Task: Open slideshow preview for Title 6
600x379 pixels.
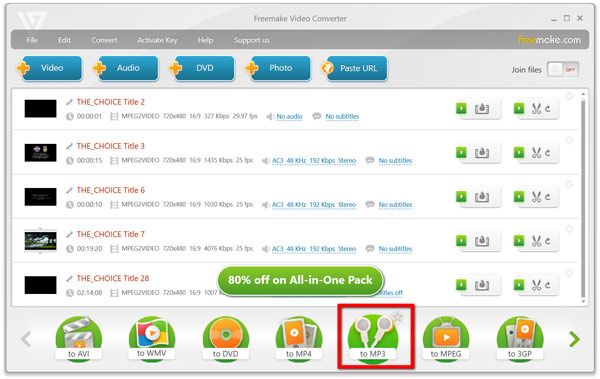Action: point(478,197)
